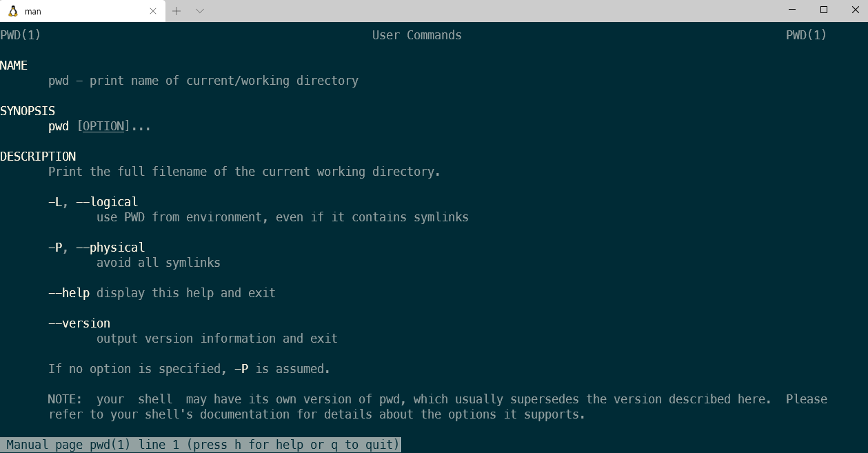
Task: Click the bold -P in default option sentence
Action: pos(241,369)
